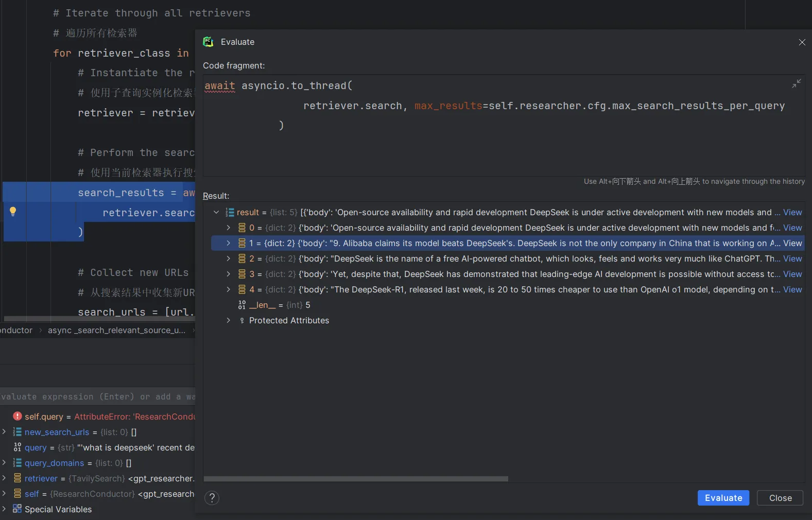
Task: Expand result item 3 dict
Action: [x=229, y=274]
